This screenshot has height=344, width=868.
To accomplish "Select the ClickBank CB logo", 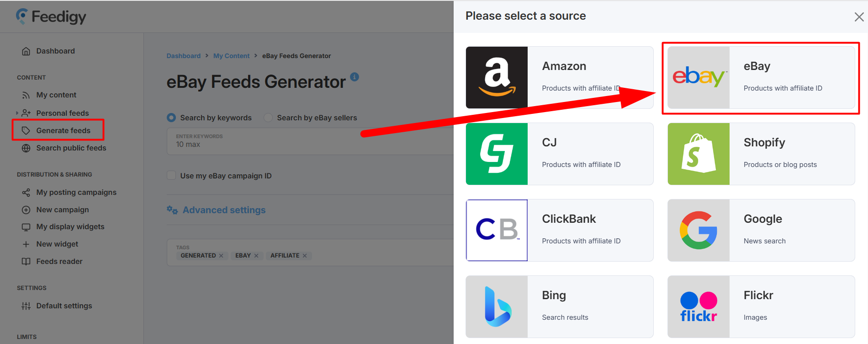I will (497, 230).
